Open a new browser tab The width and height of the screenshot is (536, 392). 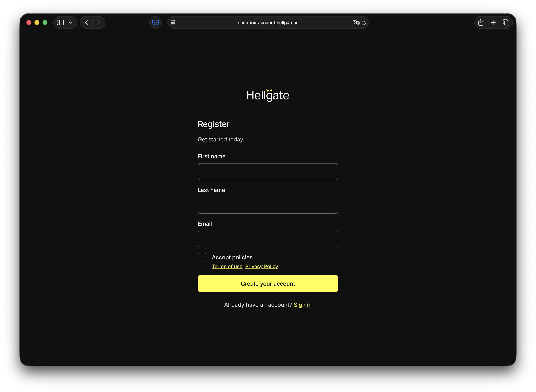click(493, 22)
